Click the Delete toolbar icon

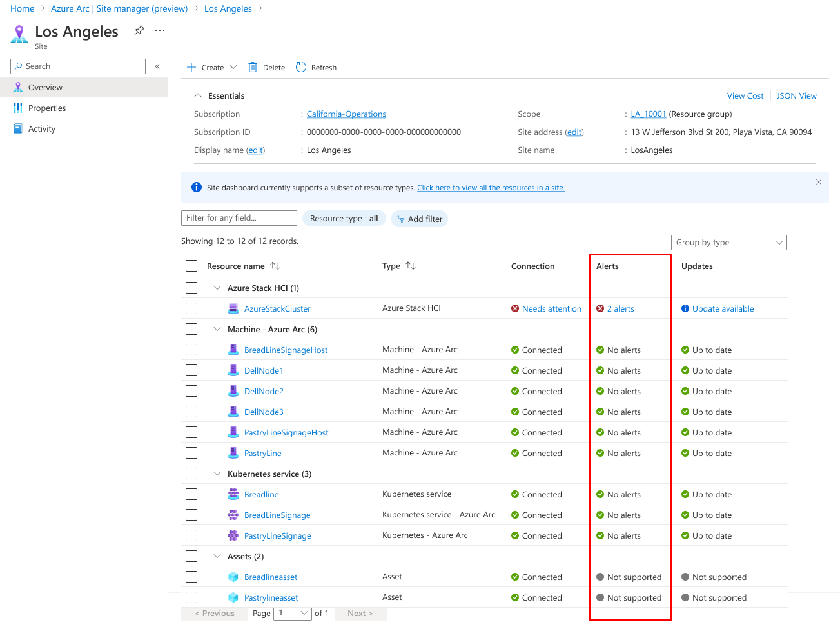251,67
